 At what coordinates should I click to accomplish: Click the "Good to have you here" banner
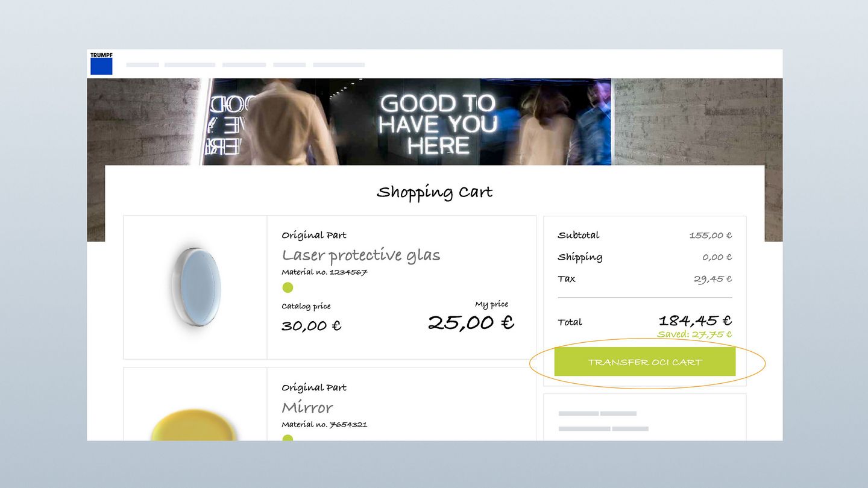[x=438, y=124]
